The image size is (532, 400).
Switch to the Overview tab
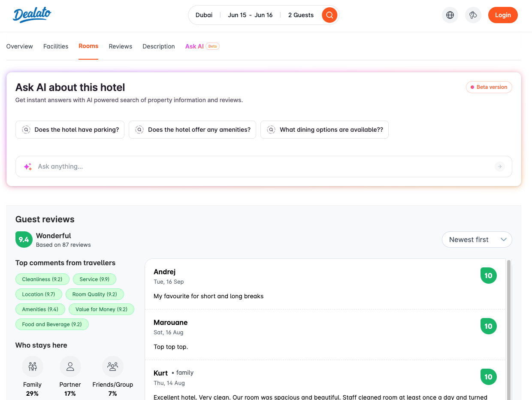click(20, 46)
